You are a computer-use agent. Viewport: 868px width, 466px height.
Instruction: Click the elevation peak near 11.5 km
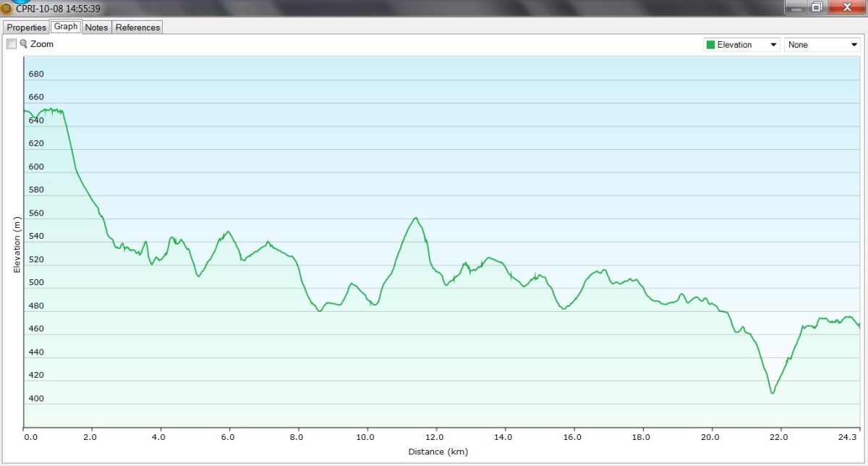(x=416, y=218)
